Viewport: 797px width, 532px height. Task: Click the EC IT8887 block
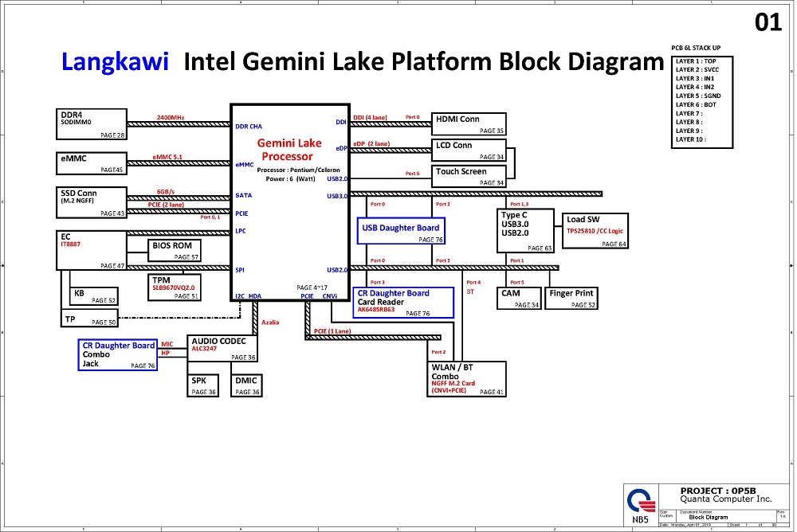[x=92, y=250]
